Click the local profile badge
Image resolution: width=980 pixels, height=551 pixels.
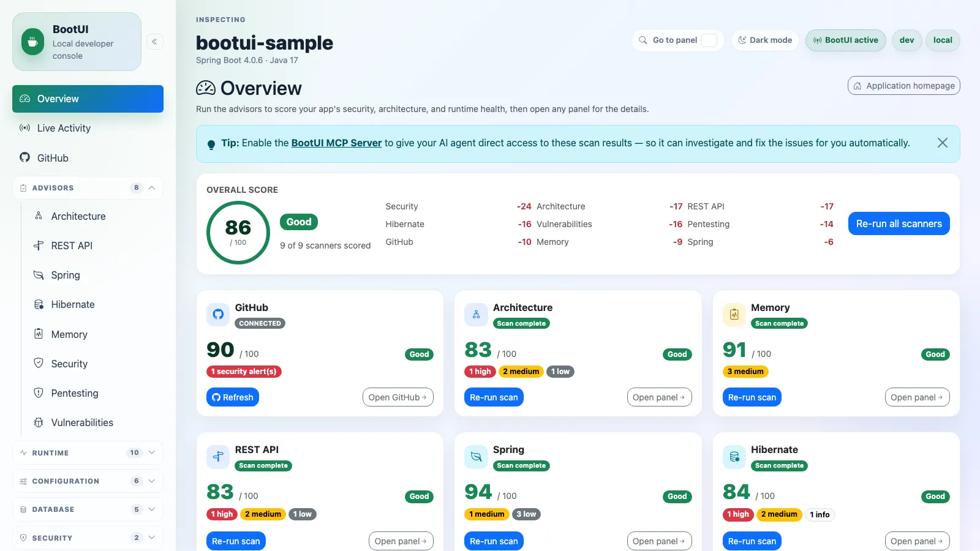pos(943,40)
